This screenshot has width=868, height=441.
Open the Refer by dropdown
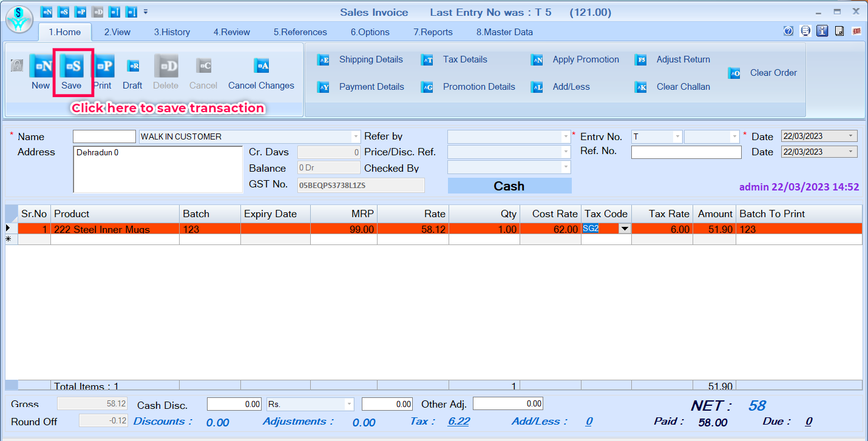point(566,136)
